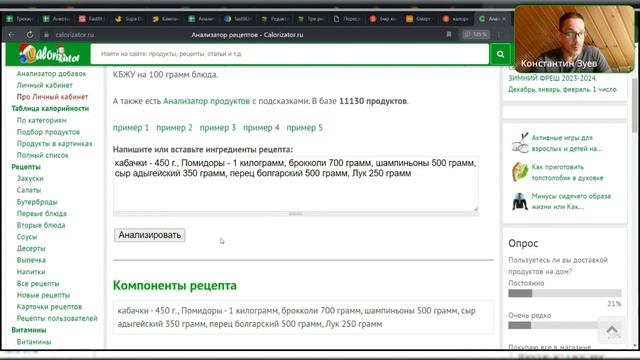Open Закуски recipes link
This screenshot has height=360, width=640.
pyautogui.click(x=30, y=179)
